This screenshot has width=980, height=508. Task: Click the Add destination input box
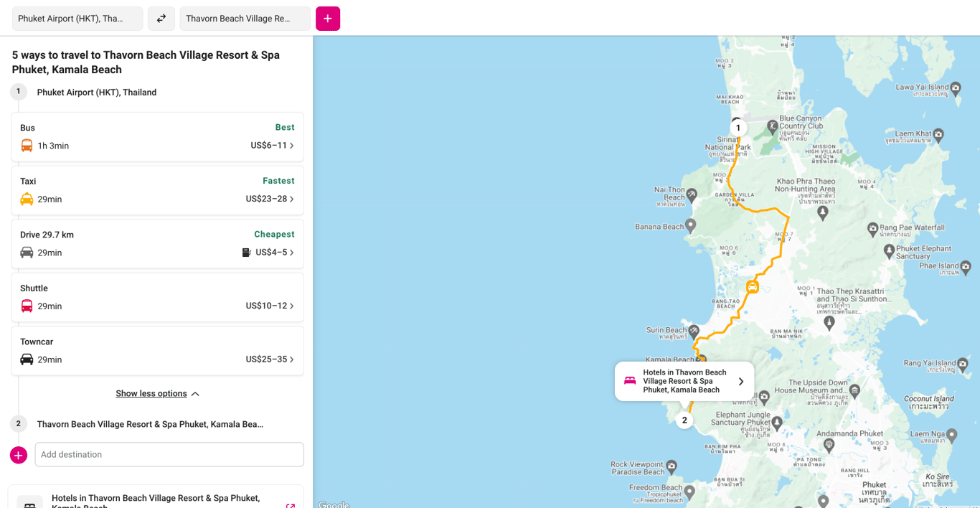169,455
